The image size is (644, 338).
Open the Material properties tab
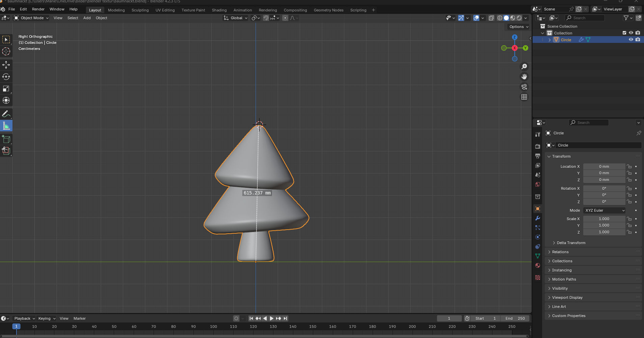point(538,265)
